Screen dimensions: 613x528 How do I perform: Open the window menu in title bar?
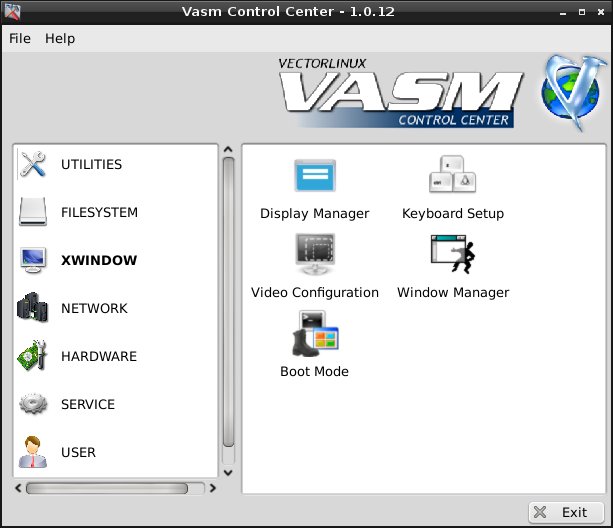click(11, 11)
